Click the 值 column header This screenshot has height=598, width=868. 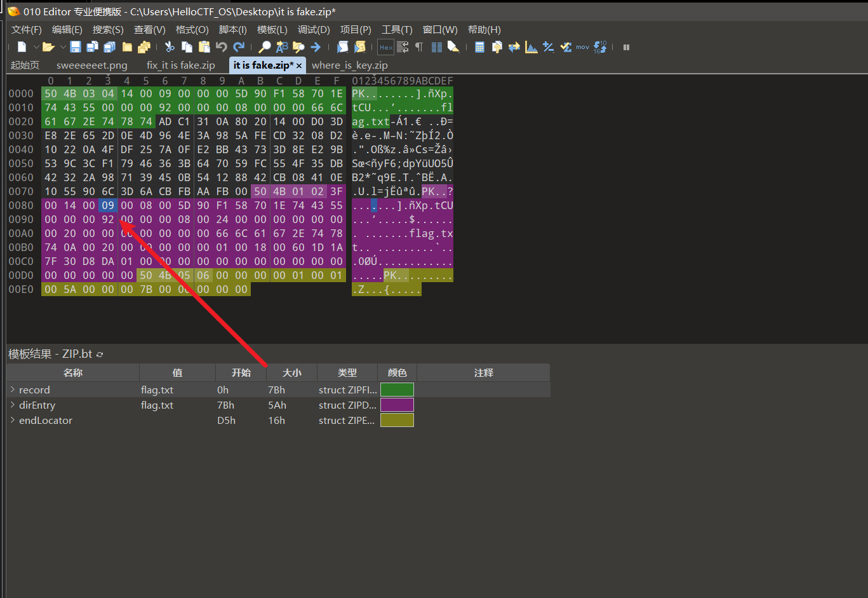point(177,372)
